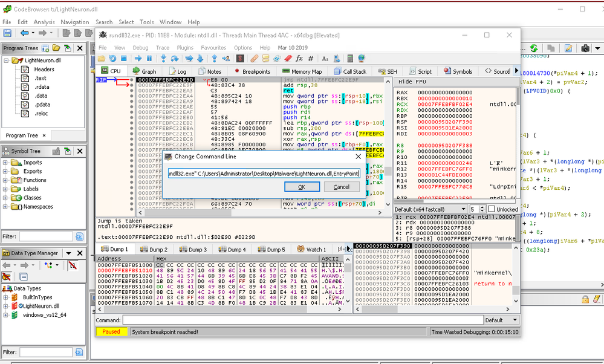
Task: Click the Ghidra camera snapshot icon
Action: pyautogui.click(x=585, y=48)
